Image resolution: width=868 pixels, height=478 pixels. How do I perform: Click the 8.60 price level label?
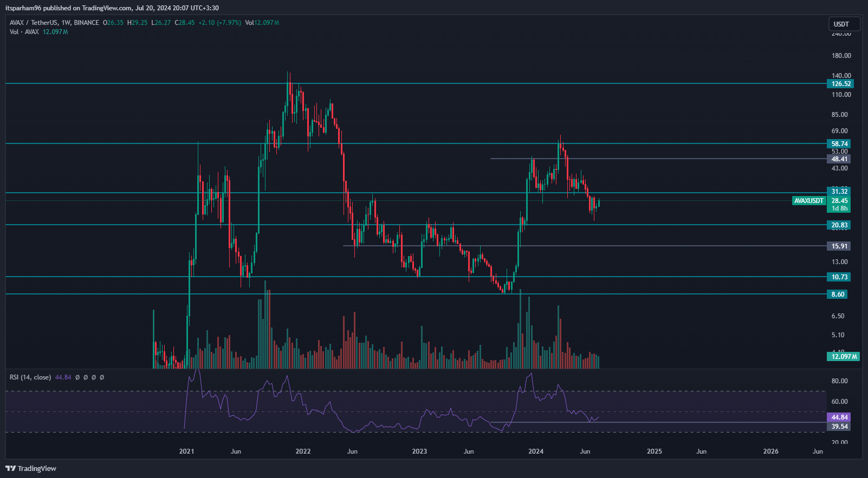pyautogui.click(x=838, y=294)
